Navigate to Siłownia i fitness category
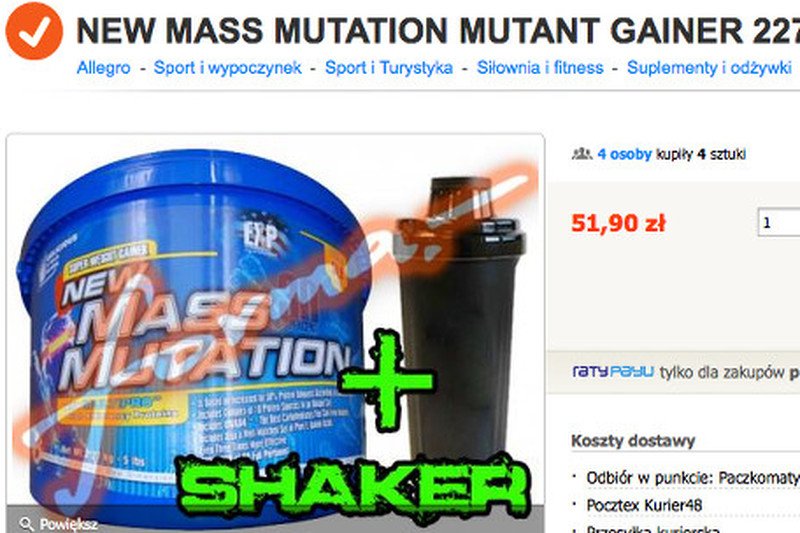Viewport: 800px width, 533px height. (x=540, y=68)
